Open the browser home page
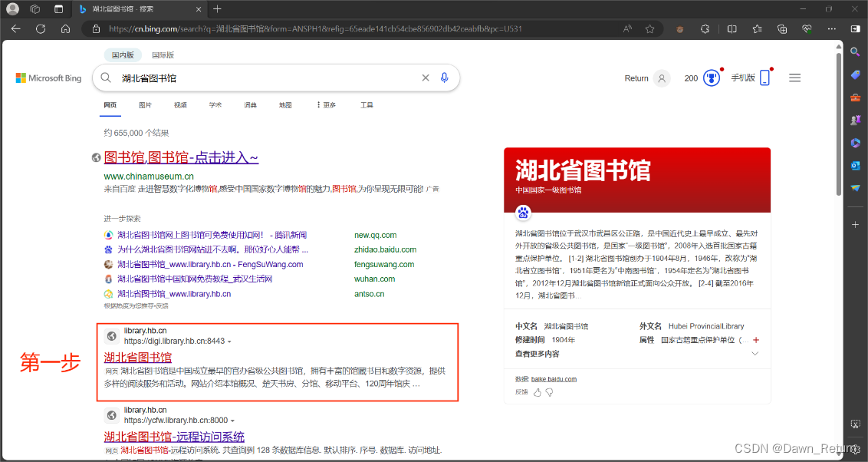Screen dimensions: 868x462 point(65,29)
